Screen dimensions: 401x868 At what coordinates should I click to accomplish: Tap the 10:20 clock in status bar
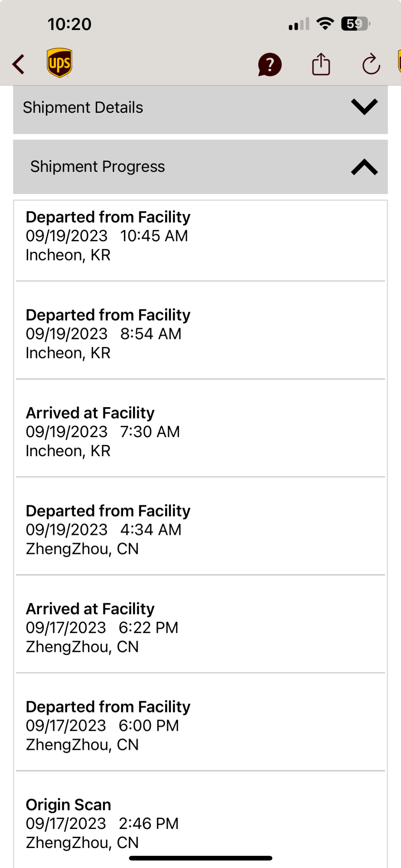click(69, 24)
